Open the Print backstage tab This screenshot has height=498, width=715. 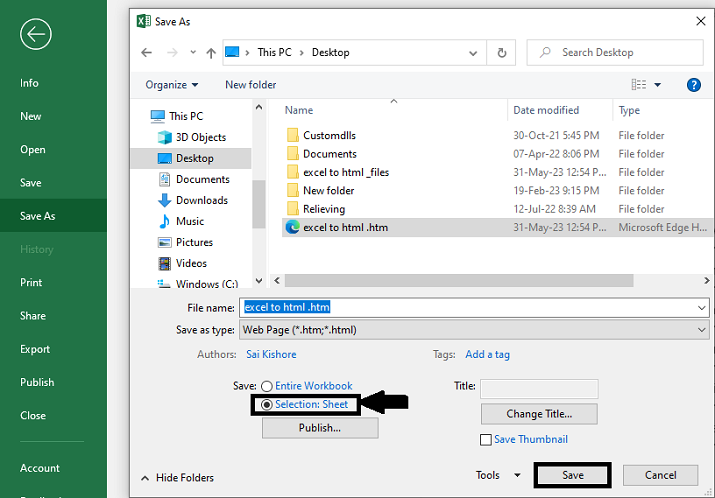coord(31,283)
